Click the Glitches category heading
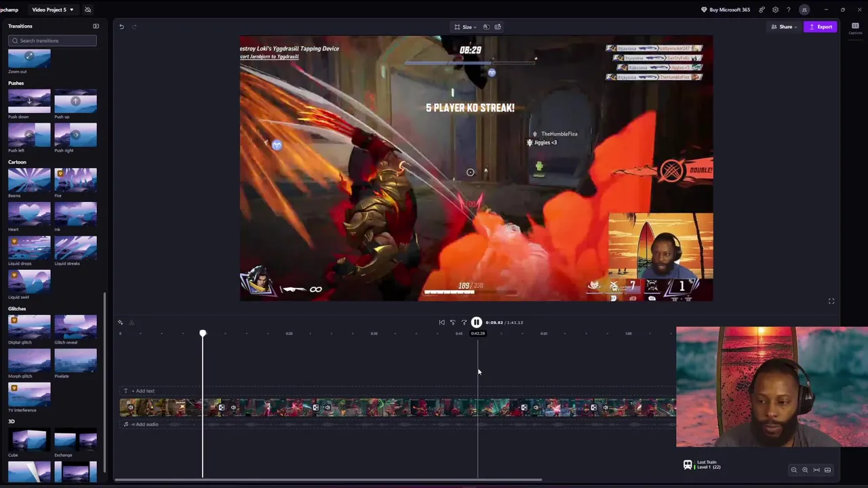The width and height of the screenshot is (868, 488). tap(17, 308)
